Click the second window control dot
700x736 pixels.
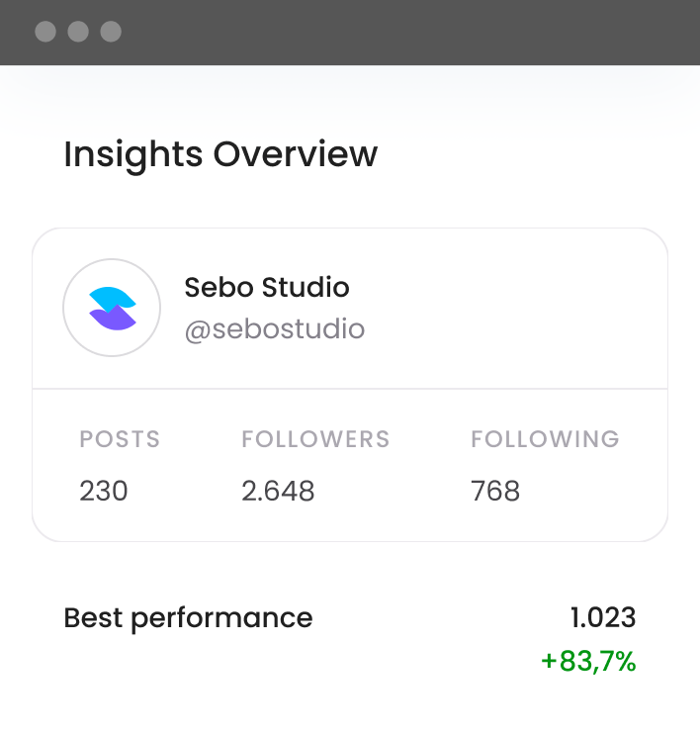point(78,32)
